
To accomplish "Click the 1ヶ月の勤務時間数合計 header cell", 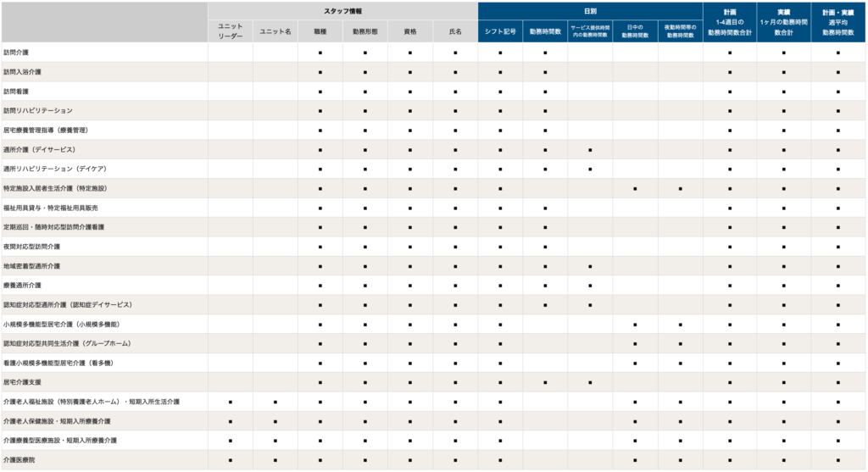I will pos(784,22).
